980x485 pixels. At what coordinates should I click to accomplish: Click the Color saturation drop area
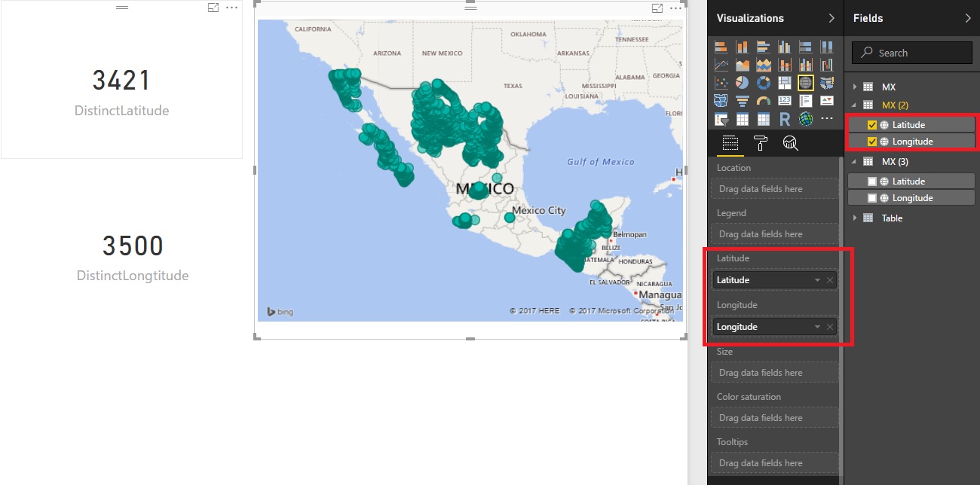point(774,418)
